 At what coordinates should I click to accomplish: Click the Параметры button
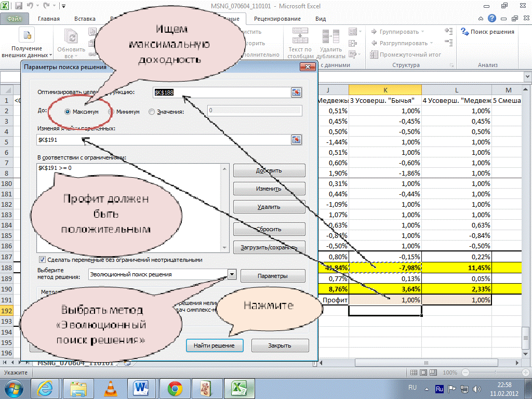click(x=273, y=276)
